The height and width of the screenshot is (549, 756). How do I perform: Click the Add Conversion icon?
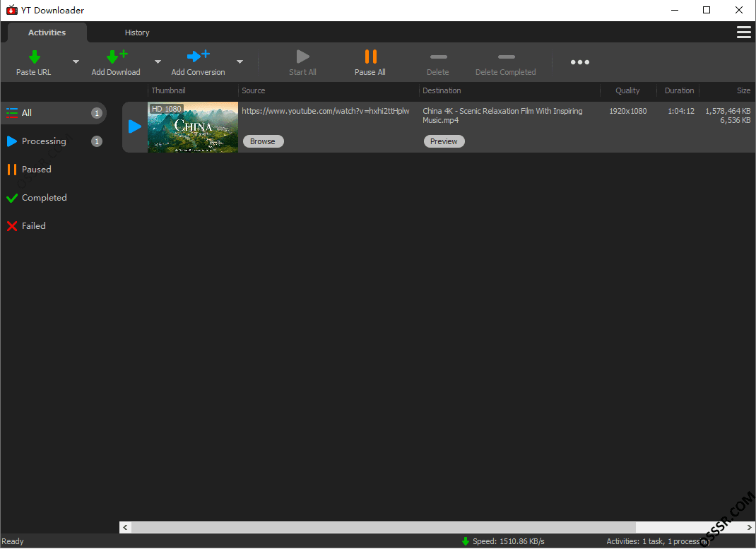coord(198,57)
